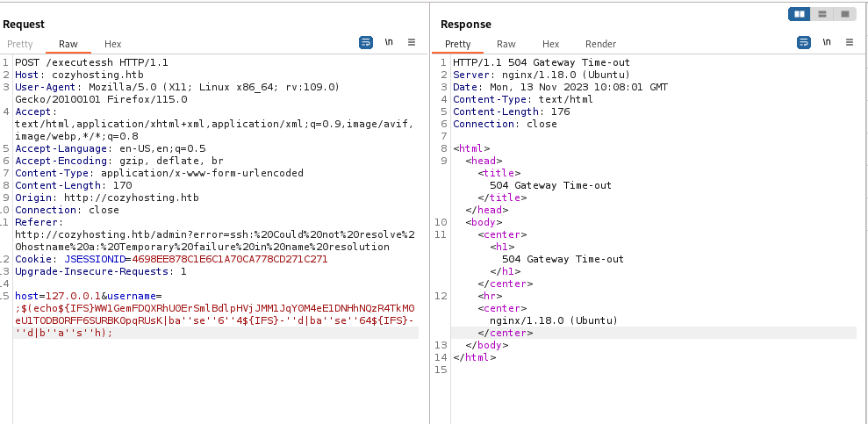Screen dimensions: 868x424
Task: Click nginx/1.18.0 (Ubuntu) text in response body
Action: tap(554, 320)
